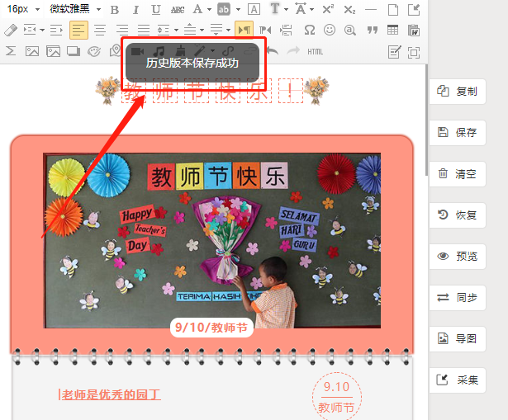Click the new blank document icon
This screenshot has height=420, width=508.
(x=393, y=10)
